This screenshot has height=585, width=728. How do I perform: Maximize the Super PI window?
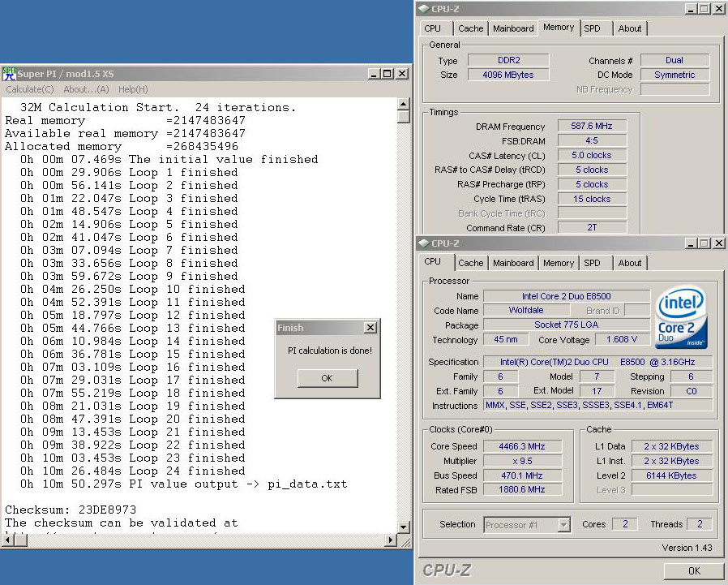pos(387,74)
